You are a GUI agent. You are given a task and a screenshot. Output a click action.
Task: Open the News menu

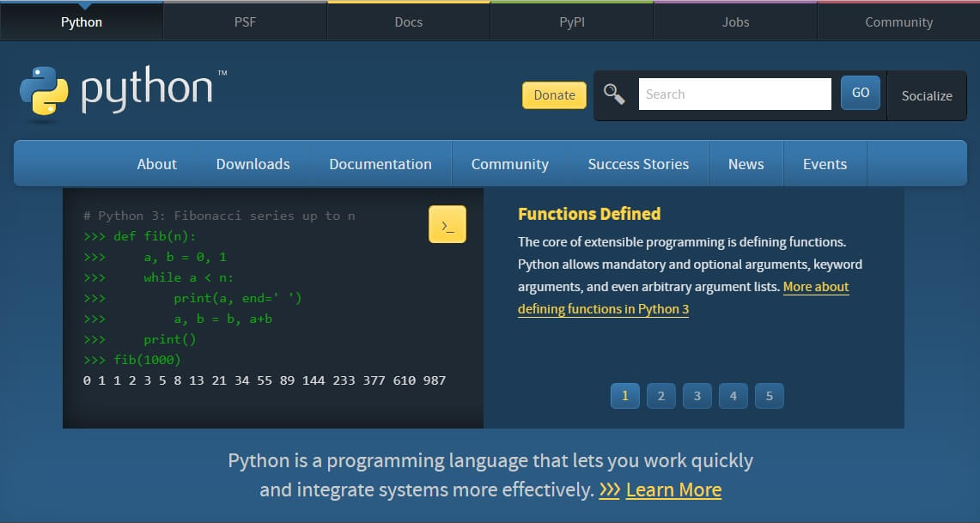click(746, 164)
